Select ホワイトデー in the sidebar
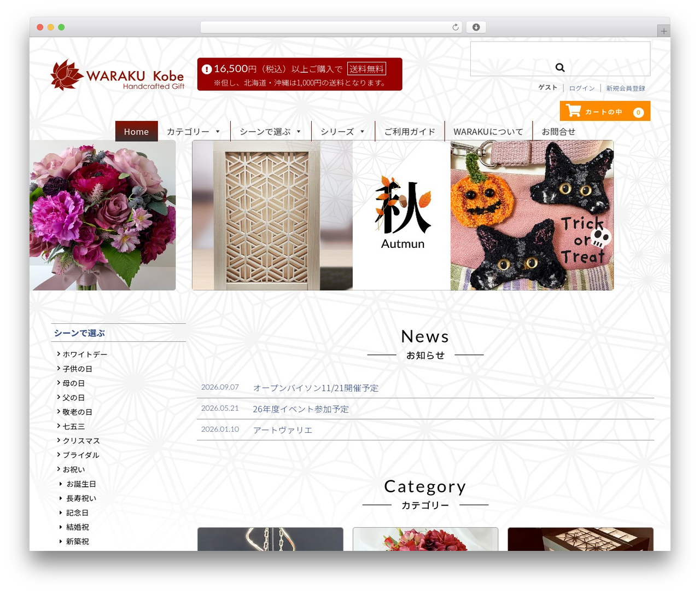700x593 pixels. tap(85, 354)
